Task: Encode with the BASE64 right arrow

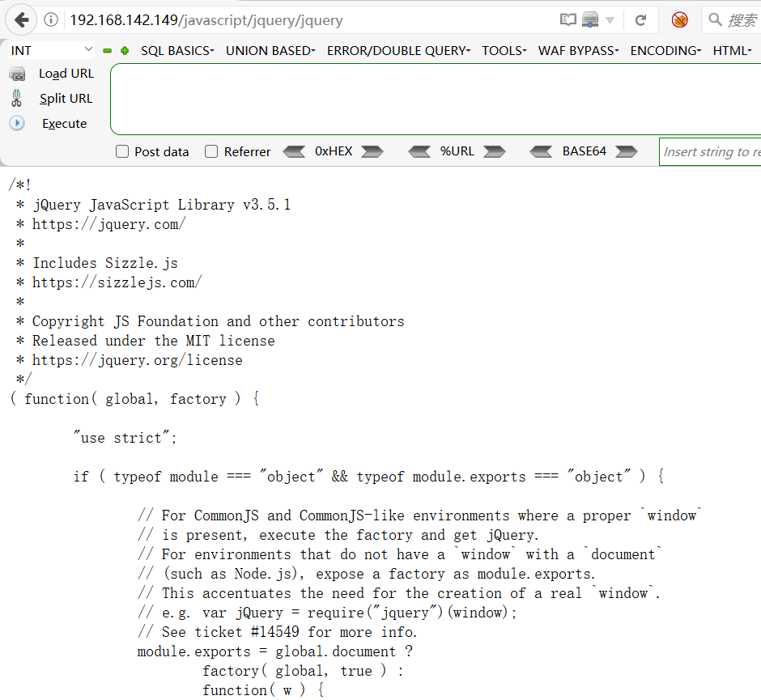Action: (626, 151)
